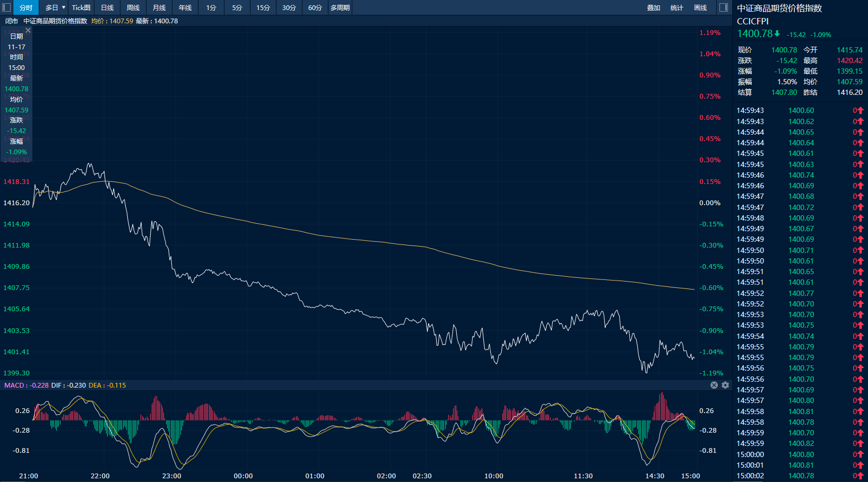Select the 5分 period tab
The width and height of the screenshot is (868, 482).
[237, 7]
